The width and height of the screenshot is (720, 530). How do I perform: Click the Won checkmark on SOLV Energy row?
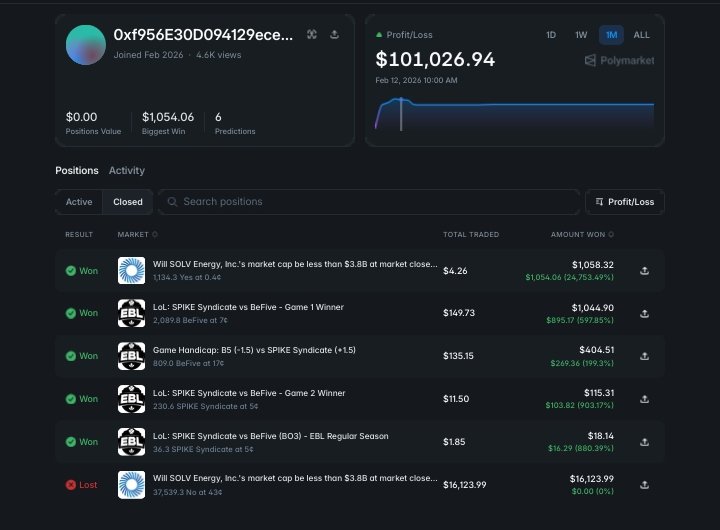(x=71, y=271)
